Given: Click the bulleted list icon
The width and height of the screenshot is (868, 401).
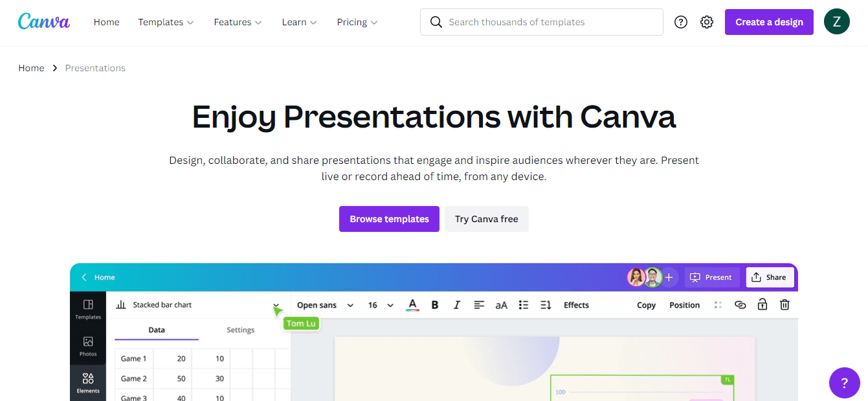Looking at the screenshot, I should point(524,305).
